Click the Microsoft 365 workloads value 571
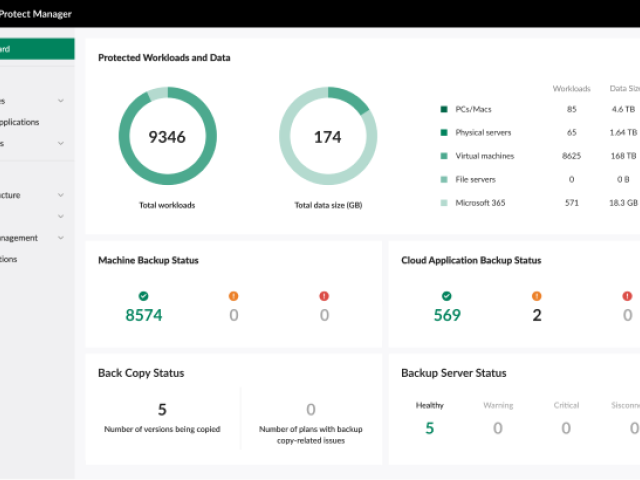Image resolution: width=640 pixels, height=480 pixels. tap(572, 203)
